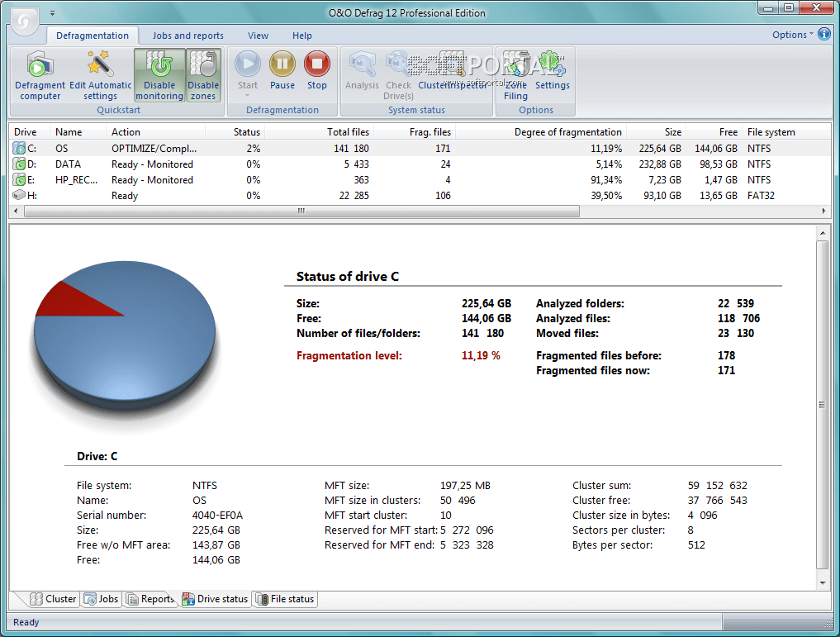The width and height of the screenshot is (840, 637).
Task: Switch to the Drive status tab
Action: click(x=215, y=599)
